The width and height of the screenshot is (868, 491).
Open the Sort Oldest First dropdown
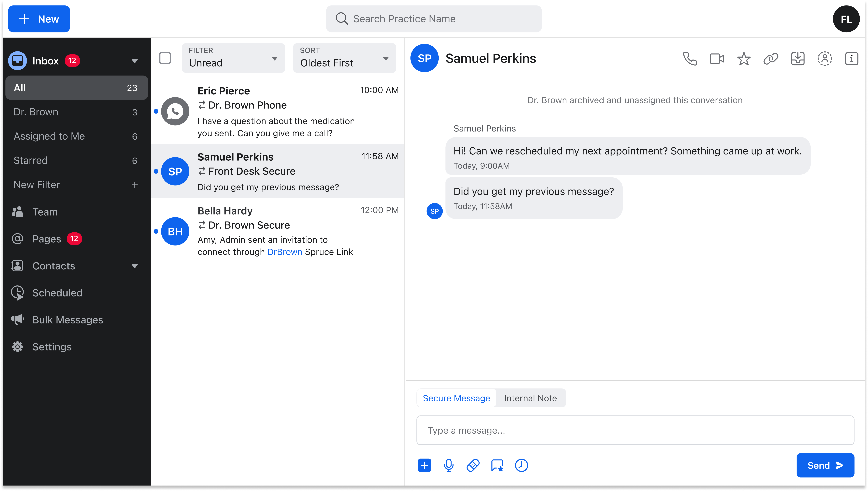[x=344, y=58]
